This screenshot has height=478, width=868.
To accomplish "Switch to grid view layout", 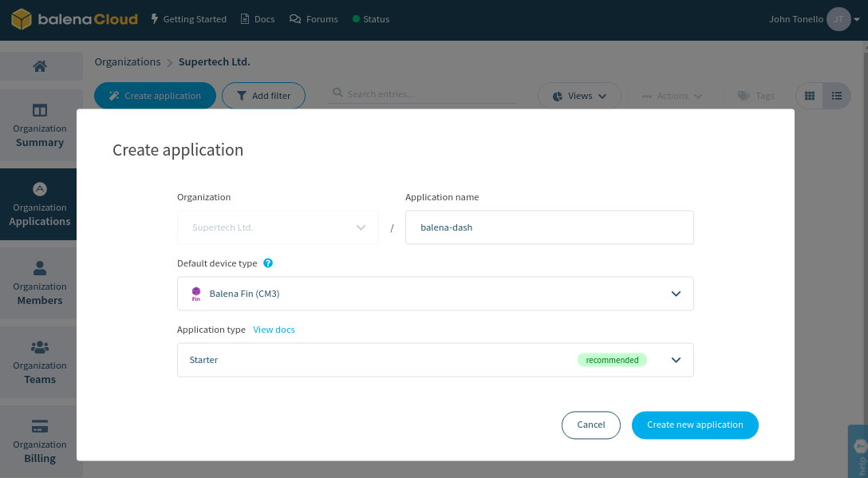I will [x=809, y=95].
